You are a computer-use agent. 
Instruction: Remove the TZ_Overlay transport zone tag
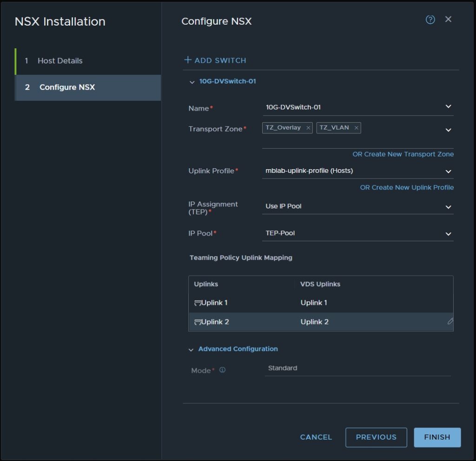pyautogui.click(x=308, y=128)
